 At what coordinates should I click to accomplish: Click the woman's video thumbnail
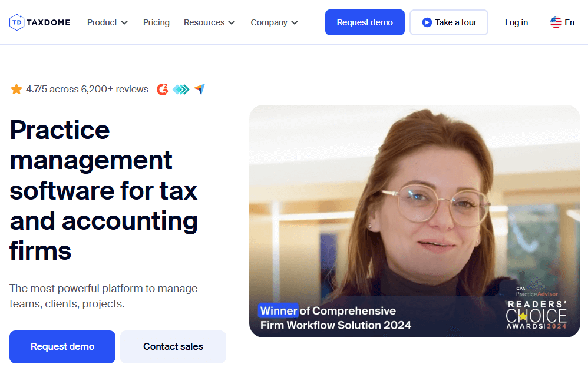[415, 221]
